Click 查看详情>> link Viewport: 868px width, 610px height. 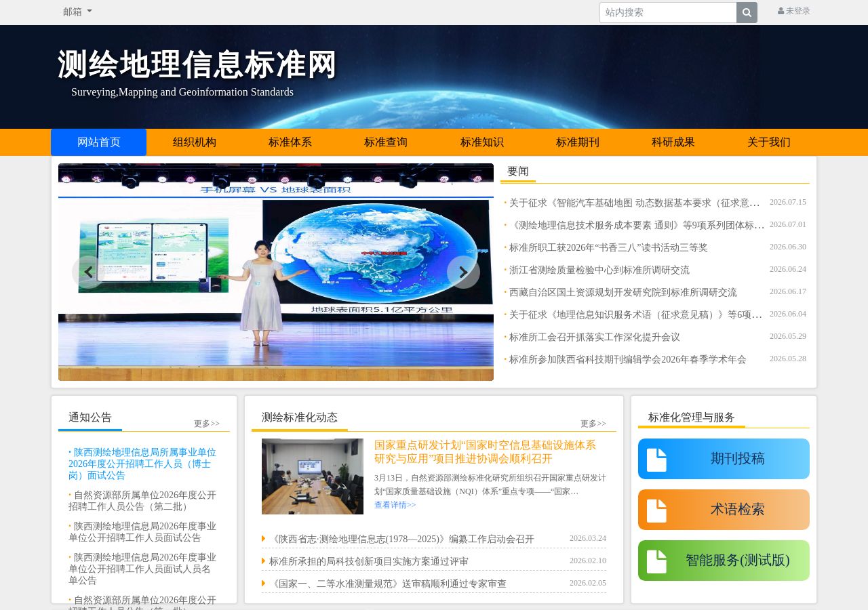click(x=395, y=505)
